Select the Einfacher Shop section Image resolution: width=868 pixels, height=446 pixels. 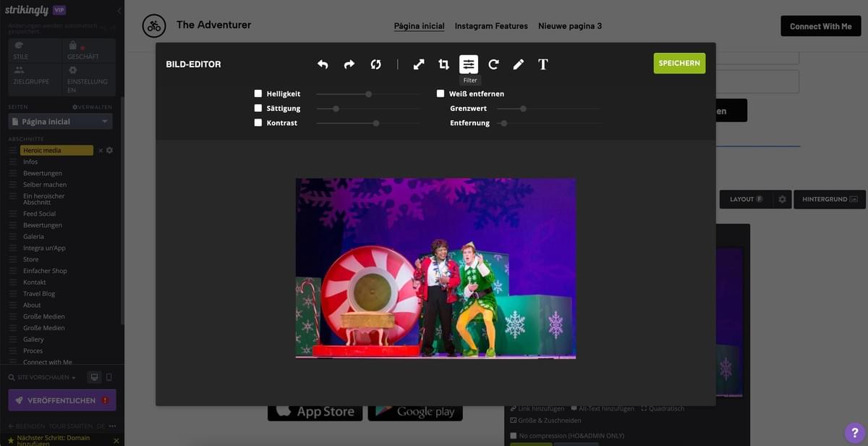click(45, 271)
